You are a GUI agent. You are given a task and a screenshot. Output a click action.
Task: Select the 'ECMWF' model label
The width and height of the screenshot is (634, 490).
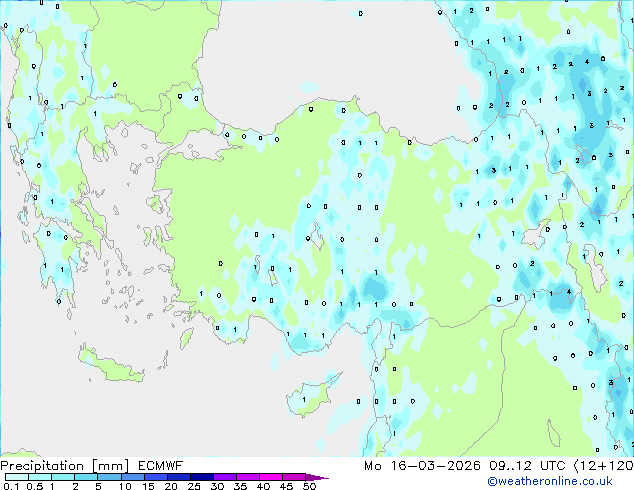161,466
